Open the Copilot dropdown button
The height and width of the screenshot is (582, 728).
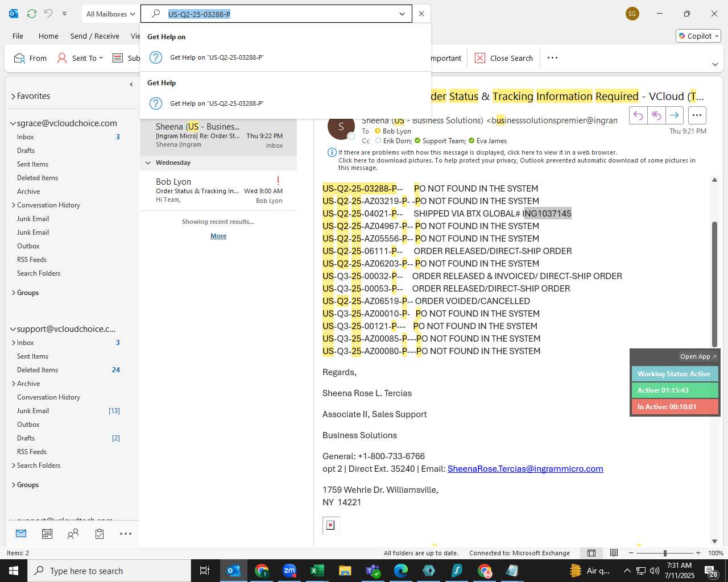698,36
